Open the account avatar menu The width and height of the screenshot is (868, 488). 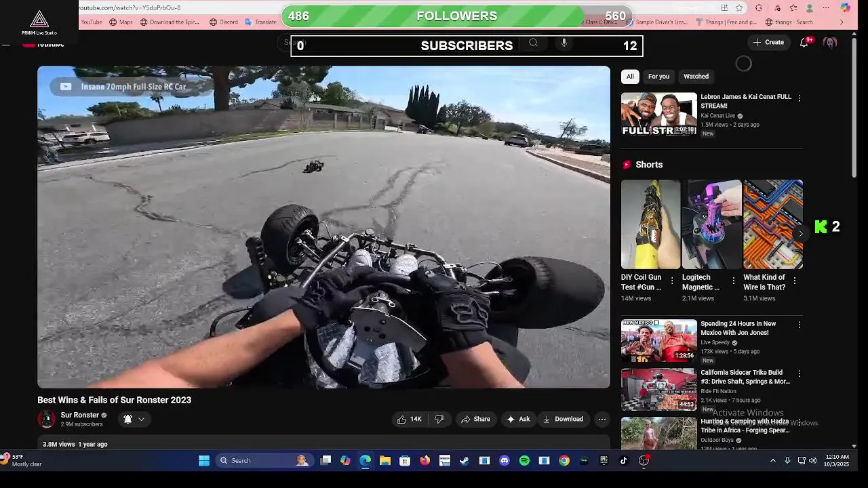click(830, 42)
